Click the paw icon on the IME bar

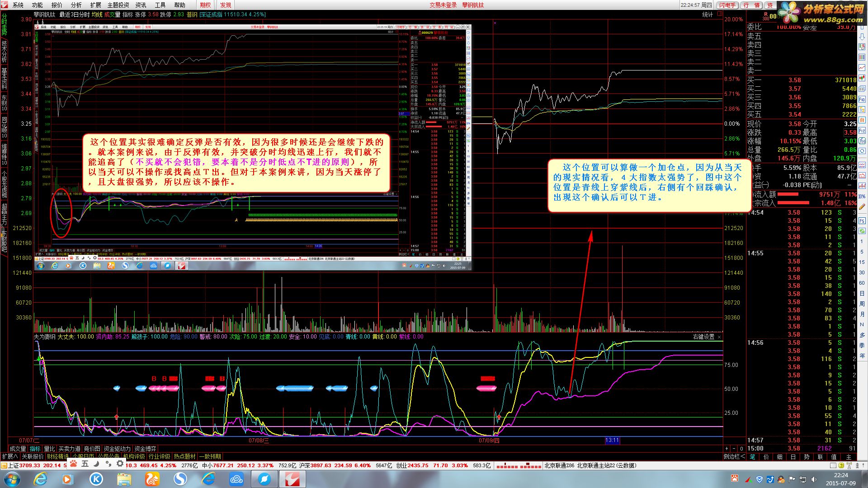73,464
